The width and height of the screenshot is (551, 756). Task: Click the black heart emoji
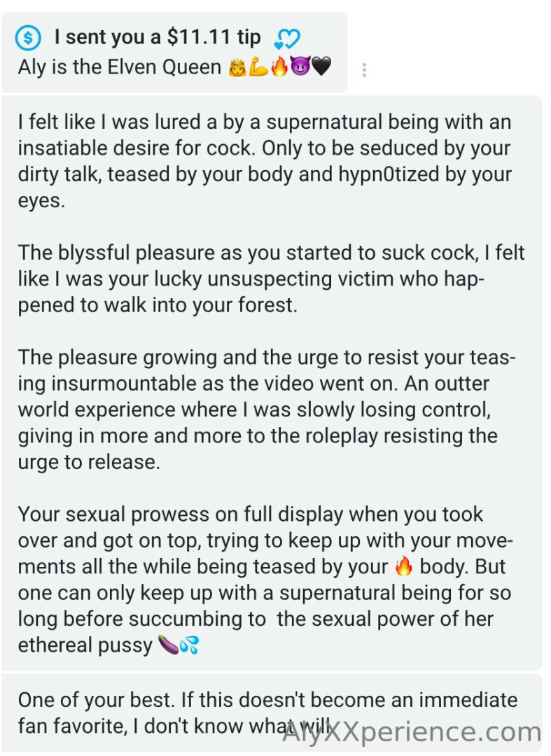point(321,69)
